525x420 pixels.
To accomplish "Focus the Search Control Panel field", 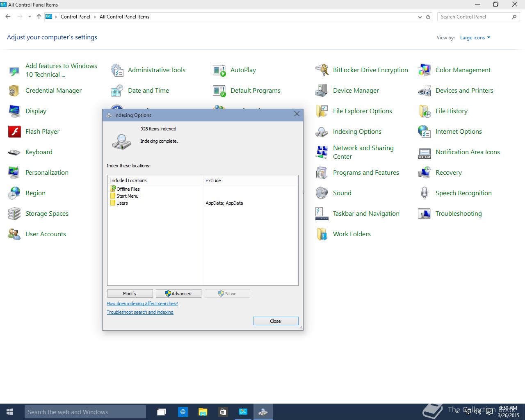I will [474, 17].
